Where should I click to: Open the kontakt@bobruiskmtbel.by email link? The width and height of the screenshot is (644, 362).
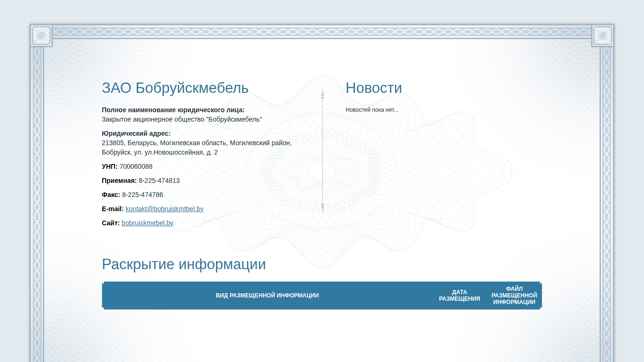165,209
